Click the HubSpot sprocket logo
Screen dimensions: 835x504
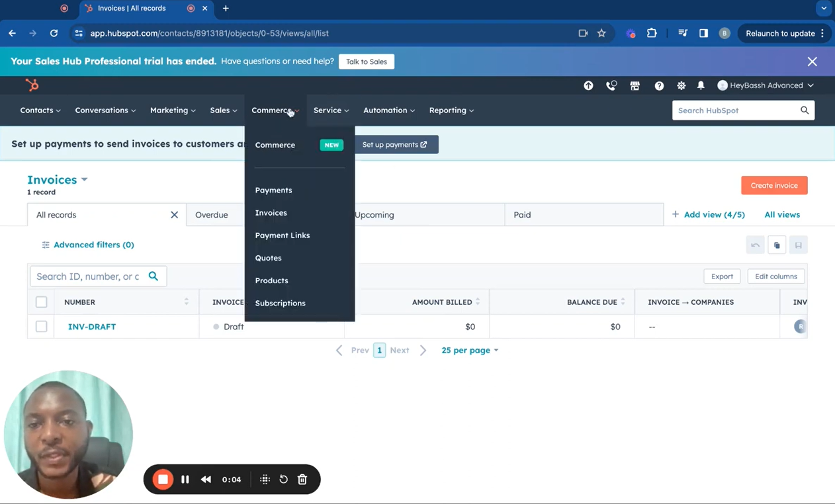click(32, 85)
